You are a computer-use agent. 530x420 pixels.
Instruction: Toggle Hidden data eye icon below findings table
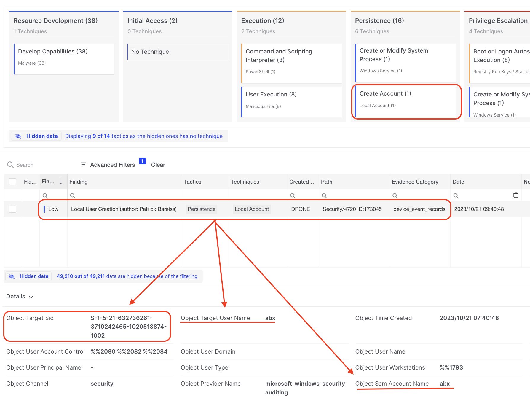pos(12,276)
